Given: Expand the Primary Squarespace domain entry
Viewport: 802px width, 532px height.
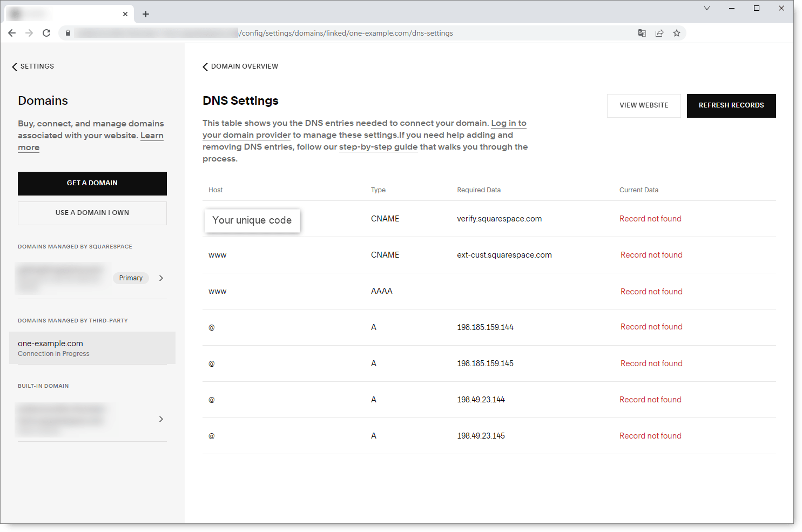Looking at the screenshot, I should coord(161,278).
